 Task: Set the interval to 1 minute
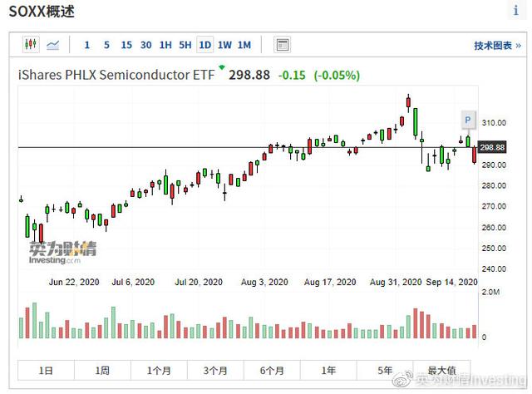pos(87,45)
